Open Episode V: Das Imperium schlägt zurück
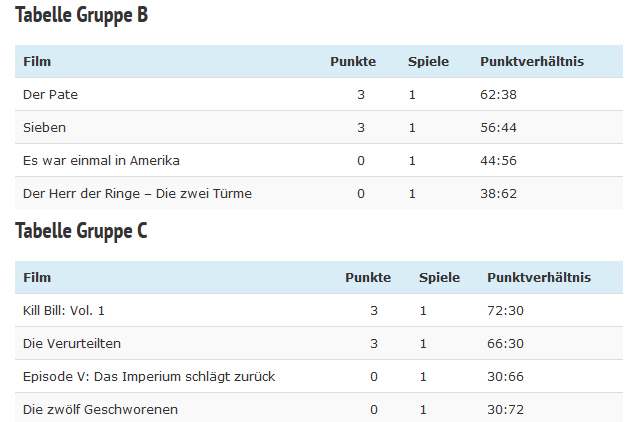 click(x=148, y=376)
